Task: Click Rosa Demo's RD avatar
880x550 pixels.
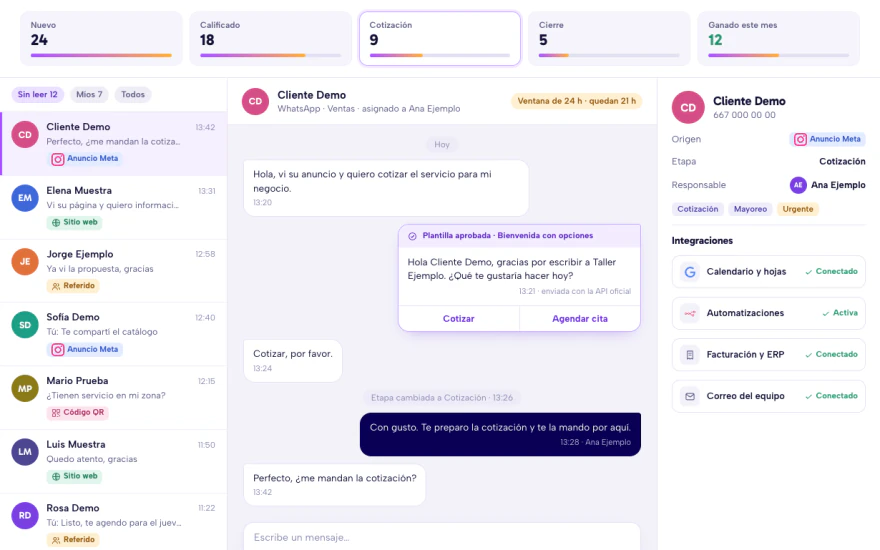Action: 25,515
